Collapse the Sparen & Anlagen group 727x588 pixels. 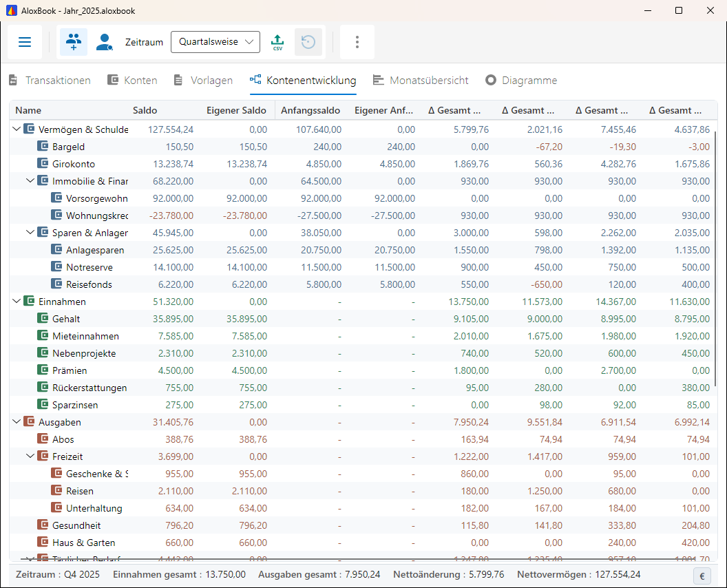pos(30,232)
